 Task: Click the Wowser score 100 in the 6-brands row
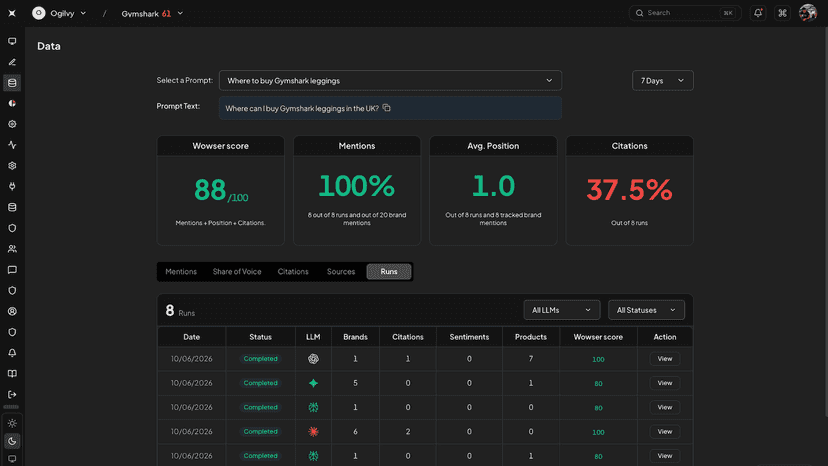coord(598,432)
